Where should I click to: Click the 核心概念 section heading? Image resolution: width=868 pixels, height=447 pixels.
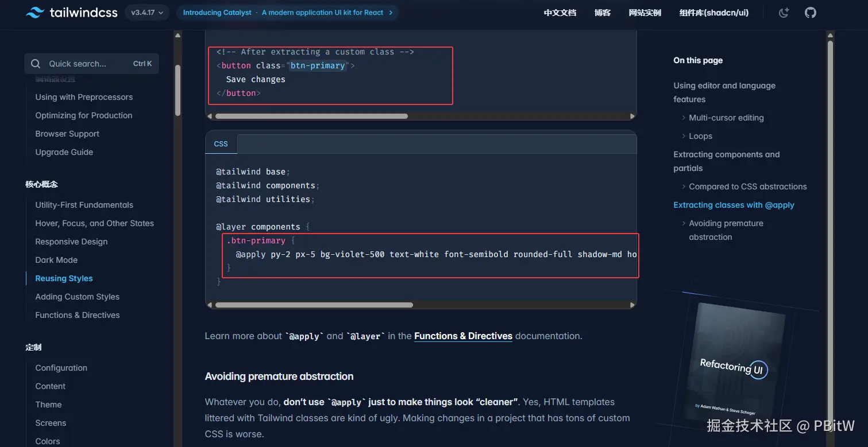[41, 184]
